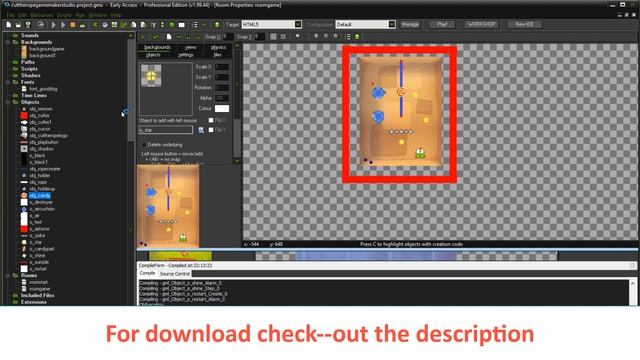The image size is (640, 360).
Task: Switch to the backgrounds tab
Action: click(x=157, y=47)
